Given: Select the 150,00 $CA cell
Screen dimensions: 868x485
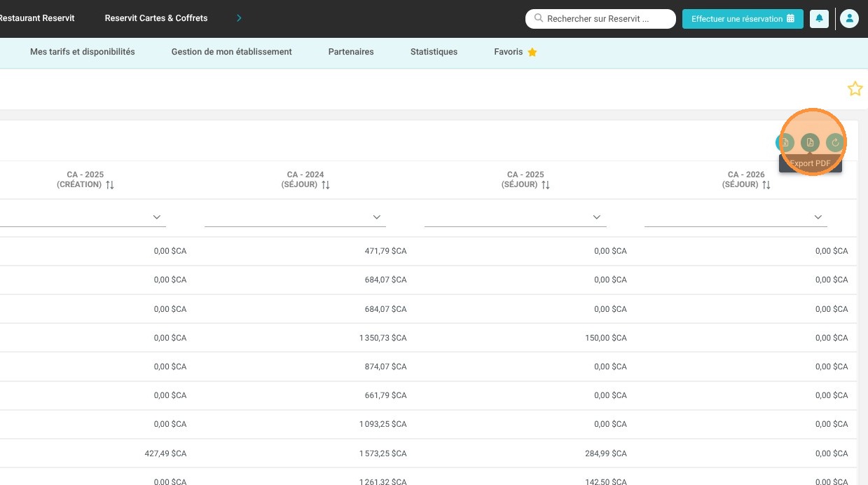Looking at the screenshot, I should pos(605,338).
